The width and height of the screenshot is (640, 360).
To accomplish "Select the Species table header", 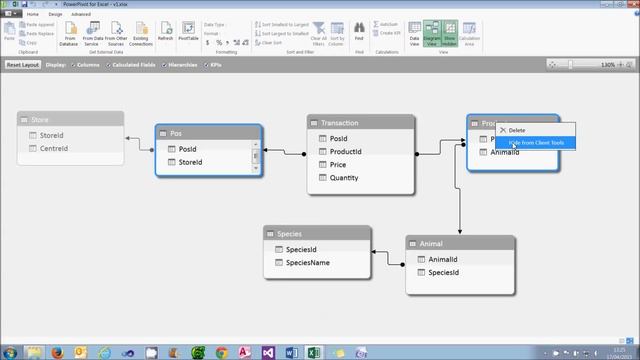I will click(x=317, y=233).
